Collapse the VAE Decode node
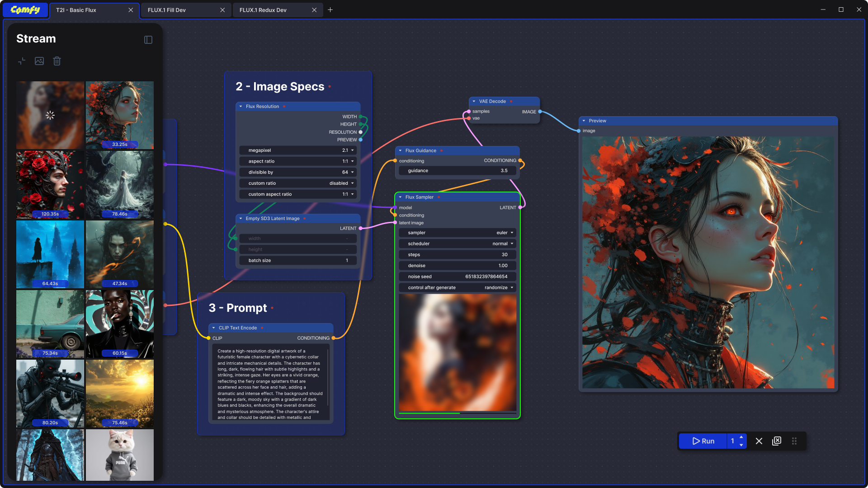This screenshot has width=868, height=488. pos(474,101)
